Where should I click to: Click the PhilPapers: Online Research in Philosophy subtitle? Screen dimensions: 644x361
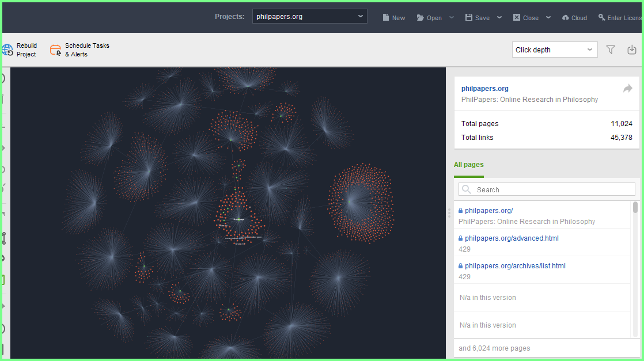click(x=529, y=100)
